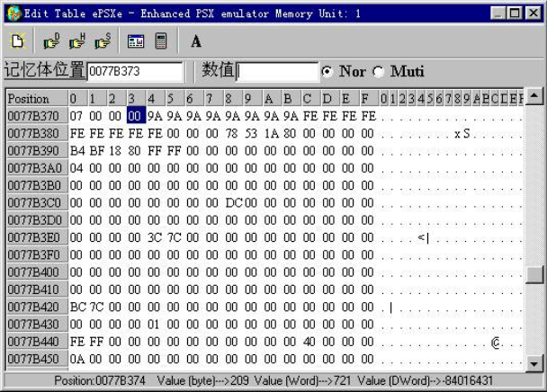Image resolution: width=547 pixels, height=392 pixels.
Task: Click the BC byte in row 0077B420
Action: tap(77, 307)
